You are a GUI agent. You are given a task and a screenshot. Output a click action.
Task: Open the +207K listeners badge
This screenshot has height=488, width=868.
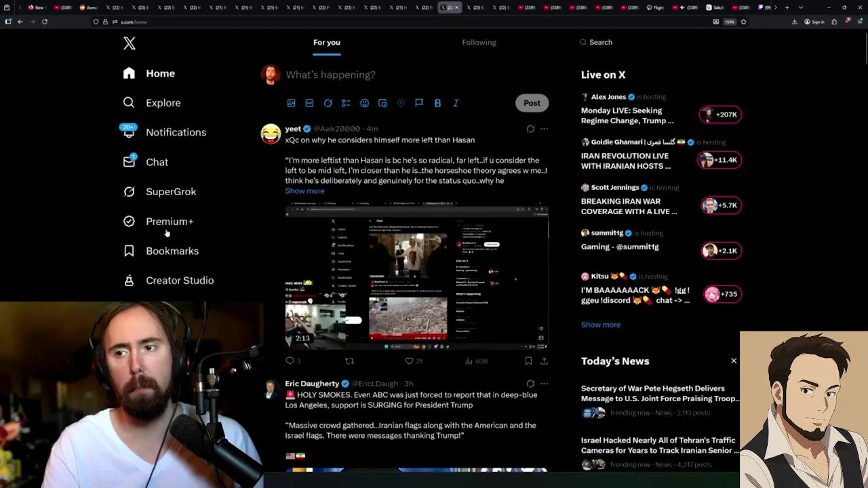click(720, 115)
